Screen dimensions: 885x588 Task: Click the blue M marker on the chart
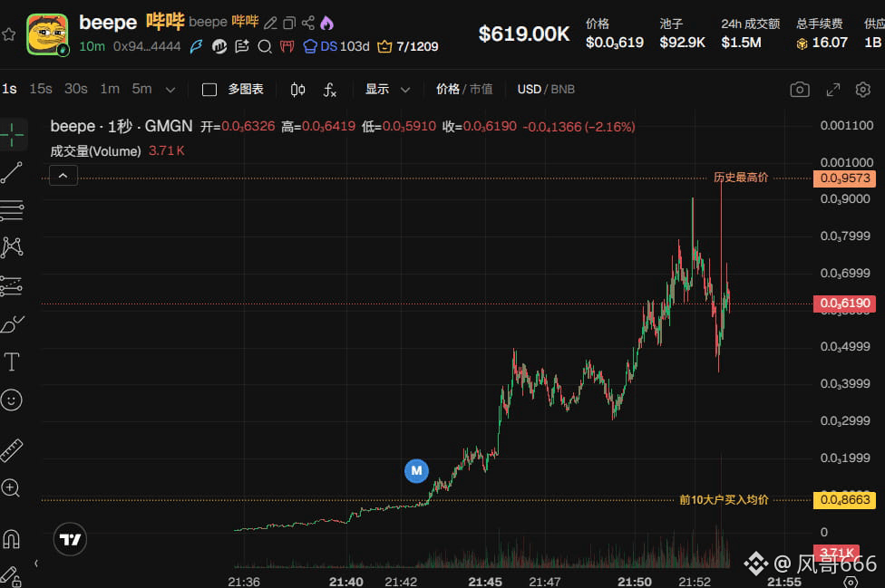click(416, 471)
